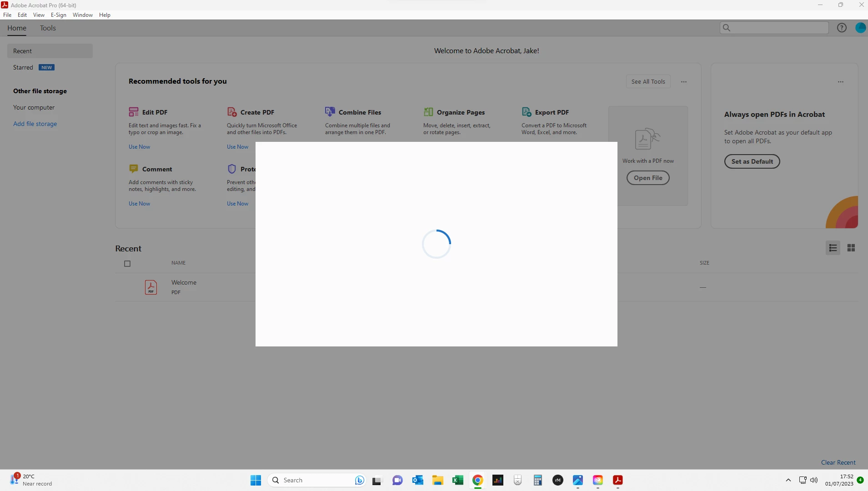
Task: Click the Organize Pages tool icon
Action: (x=428, y=112)
